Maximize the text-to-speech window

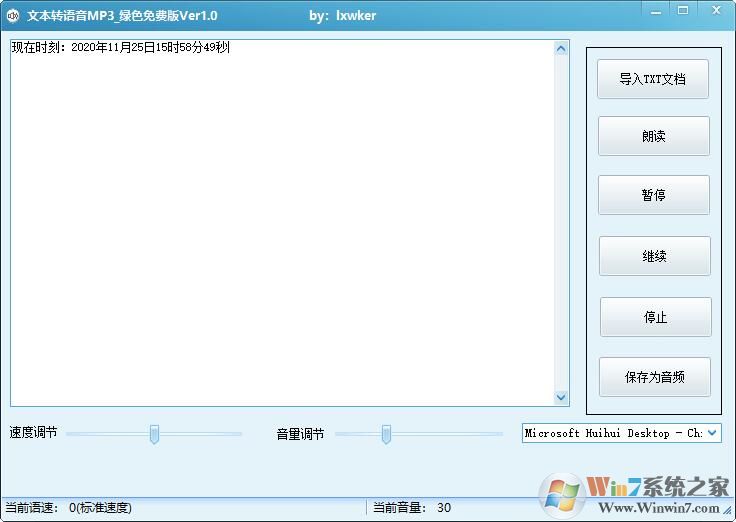683,10
